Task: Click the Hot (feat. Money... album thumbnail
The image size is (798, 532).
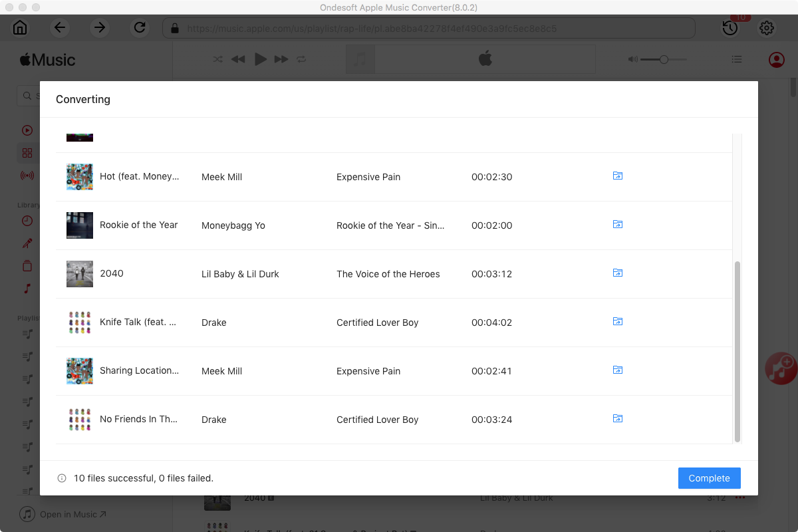Action: [x=80, y=177]
